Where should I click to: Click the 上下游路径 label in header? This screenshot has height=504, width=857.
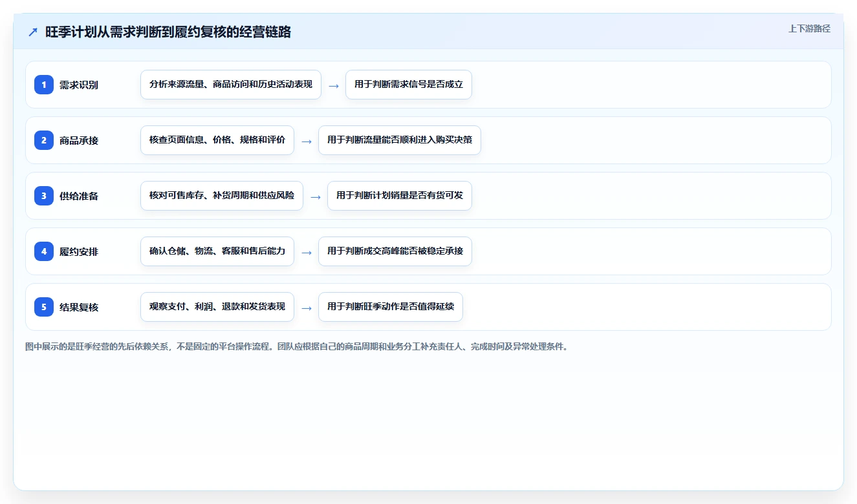[809, 28]
